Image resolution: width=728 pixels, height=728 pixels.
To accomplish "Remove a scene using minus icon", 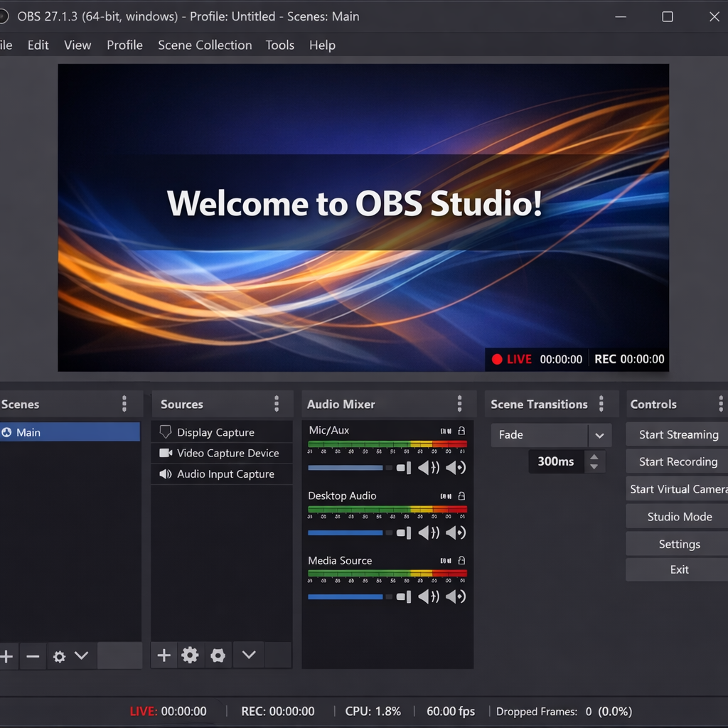I will click(32, 656).
